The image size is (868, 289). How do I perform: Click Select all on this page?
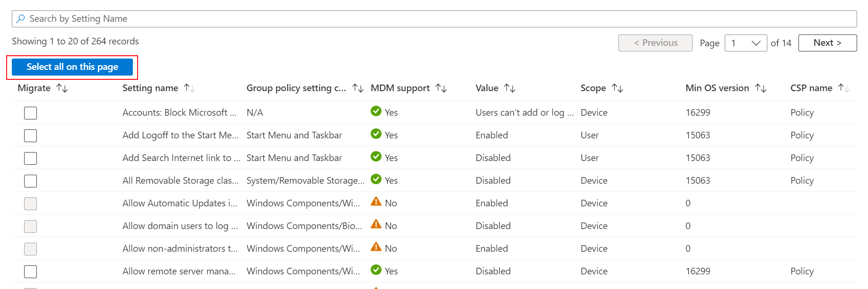tap(72, 67)
